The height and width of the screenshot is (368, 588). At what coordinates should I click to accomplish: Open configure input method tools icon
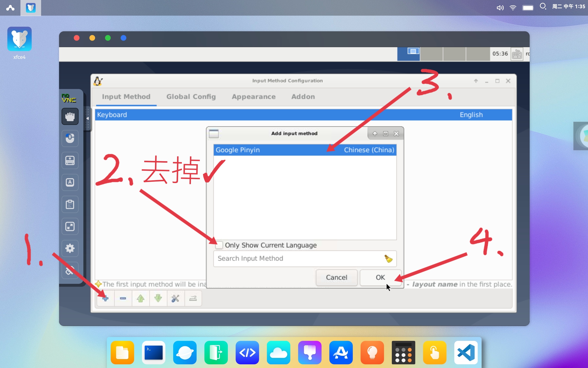(175, 298)
